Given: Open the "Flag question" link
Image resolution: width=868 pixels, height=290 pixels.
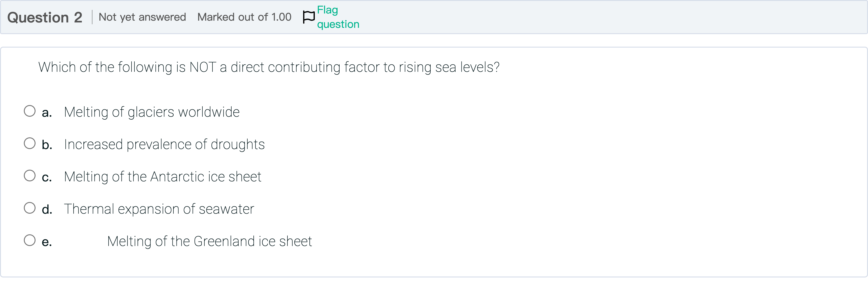Looking at the screenshot, I should (338, 17).
